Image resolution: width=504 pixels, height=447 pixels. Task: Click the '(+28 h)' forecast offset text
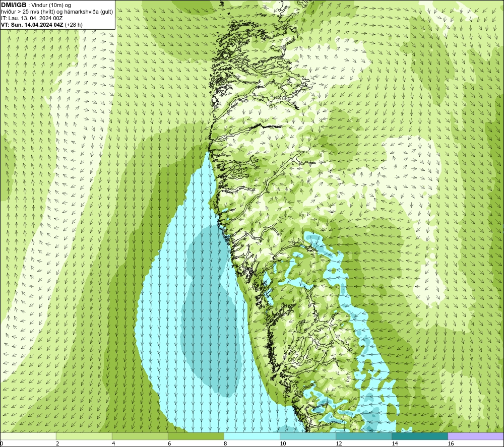[x=74, y=25]
